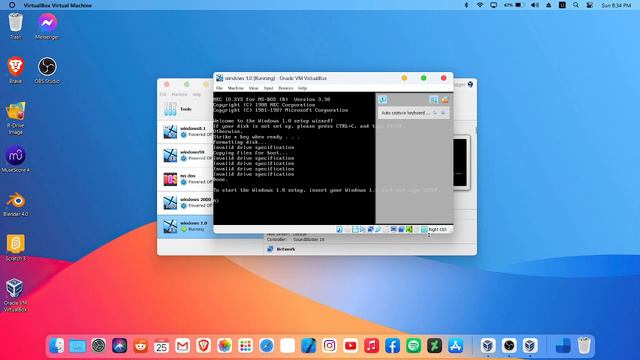
Task: Open Blender 4.0 desktop icon
Action: (x=16, y=203)
